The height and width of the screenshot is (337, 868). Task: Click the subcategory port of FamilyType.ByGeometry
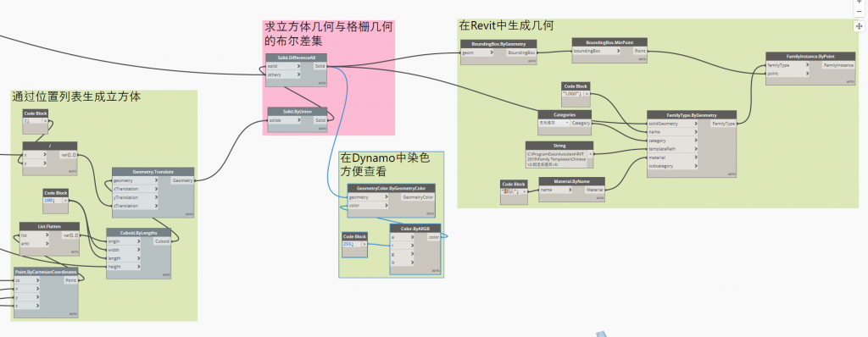point(673,165)
